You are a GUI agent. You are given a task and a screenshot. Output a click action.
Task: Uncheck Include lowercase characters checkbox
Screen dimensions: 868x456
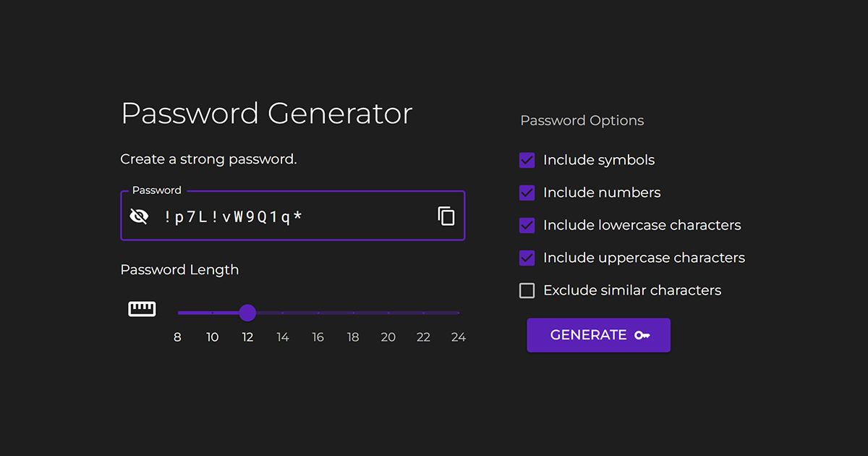point(527,225)
